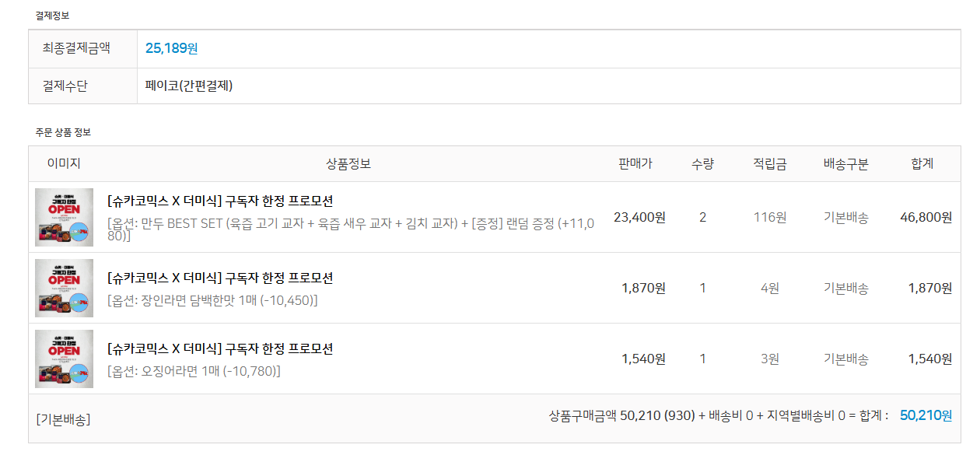This screenshot has width=980, height=455.
Task: Click the 23,400원 unit price
Action: pos(639,217)
